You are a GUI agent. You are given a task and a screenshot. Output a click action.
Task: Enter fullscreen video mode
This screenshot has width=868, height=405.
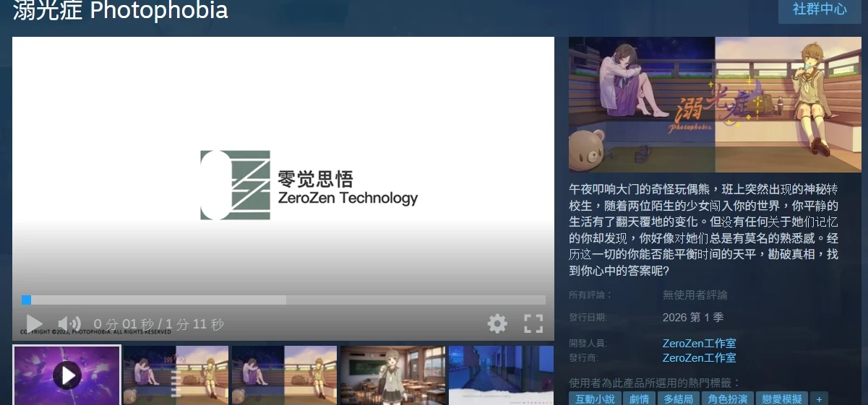(x=533, y=323)
